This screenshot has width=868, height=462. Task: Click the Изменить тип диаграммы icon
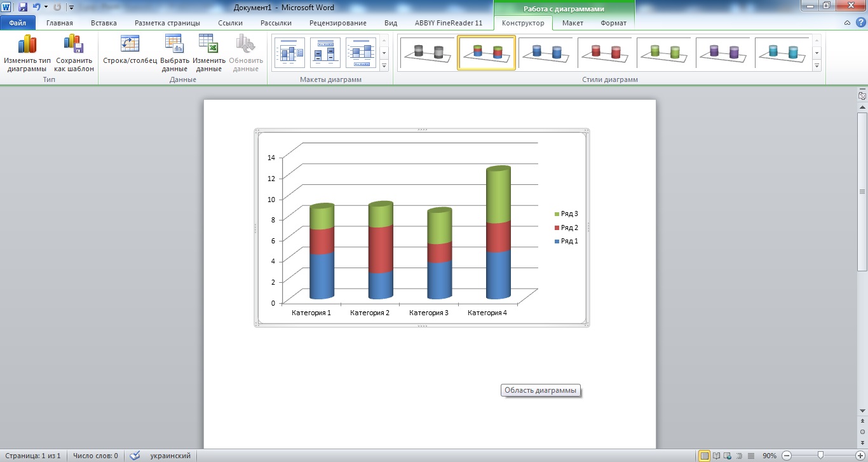27,45
